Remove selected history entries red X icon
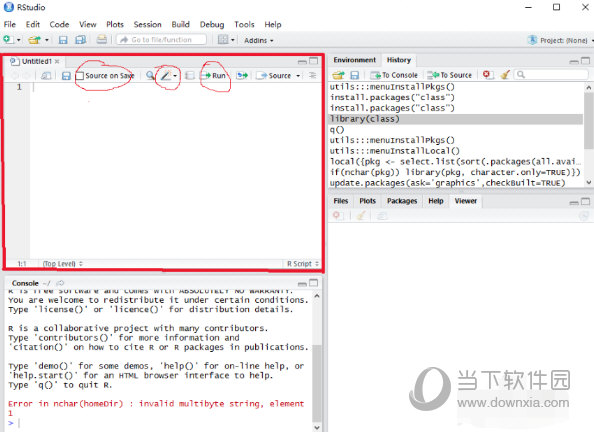The image size is (594, 432). pos(487,74)
